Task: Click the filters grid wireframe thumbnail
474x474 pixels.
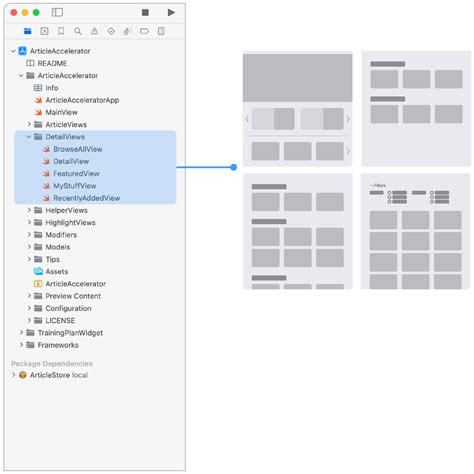Action: (416, 231)
